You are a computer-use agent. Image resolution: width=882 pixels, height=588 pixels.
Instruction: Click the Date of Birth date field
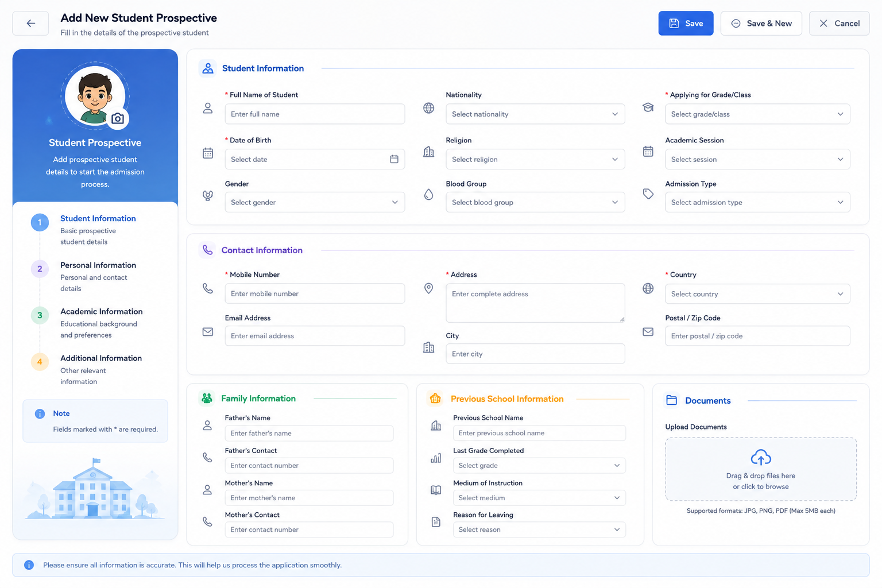(315, 159)
